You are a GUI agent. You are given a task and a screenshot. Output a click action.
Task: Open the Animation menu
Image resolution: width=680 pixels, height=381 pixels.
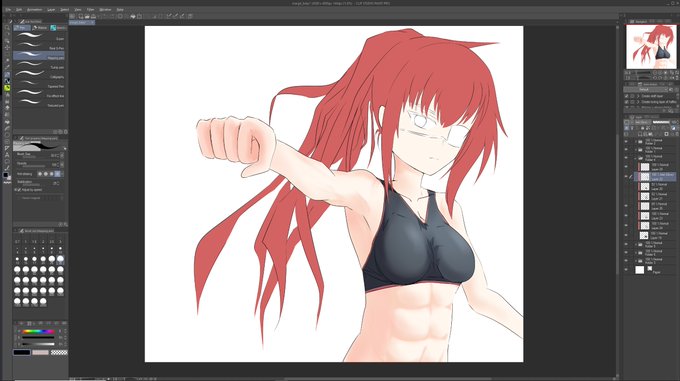(35, 9)
